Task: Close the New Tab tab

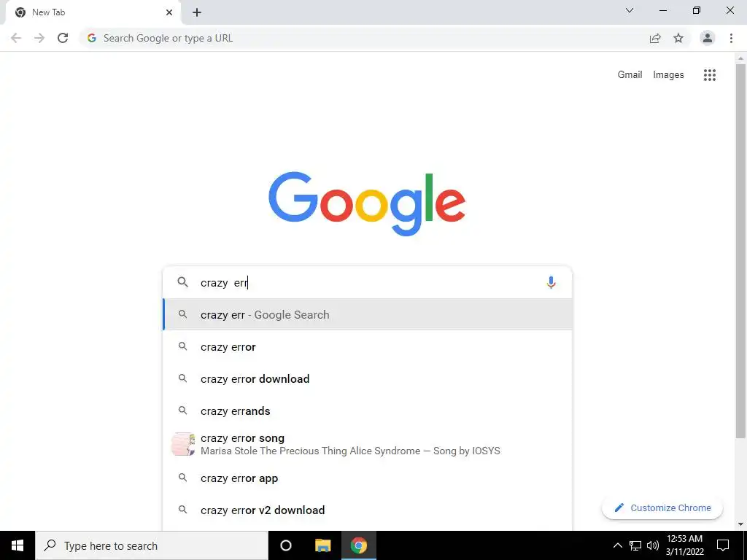Action: coord(169,12)
